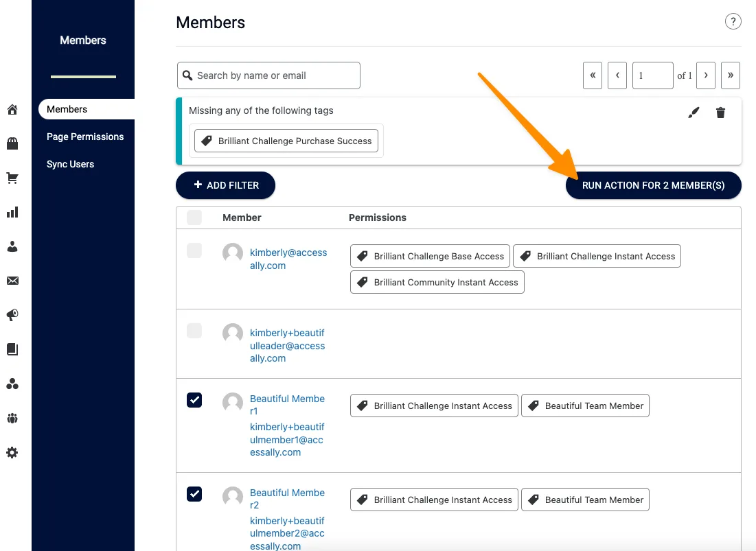
Task: Check the box for kimberly+beautifulleader row
Action: 194,331
